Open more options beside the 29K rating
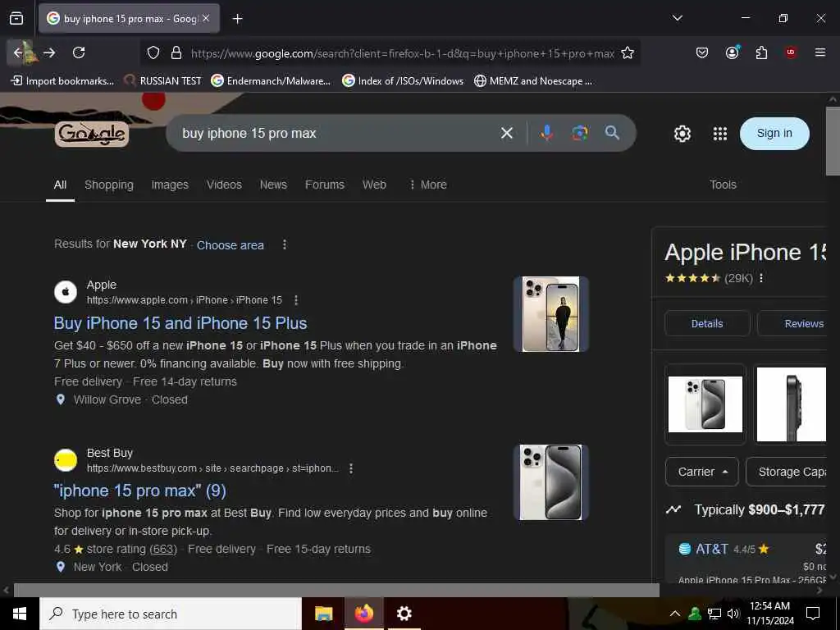 point(761,277)
